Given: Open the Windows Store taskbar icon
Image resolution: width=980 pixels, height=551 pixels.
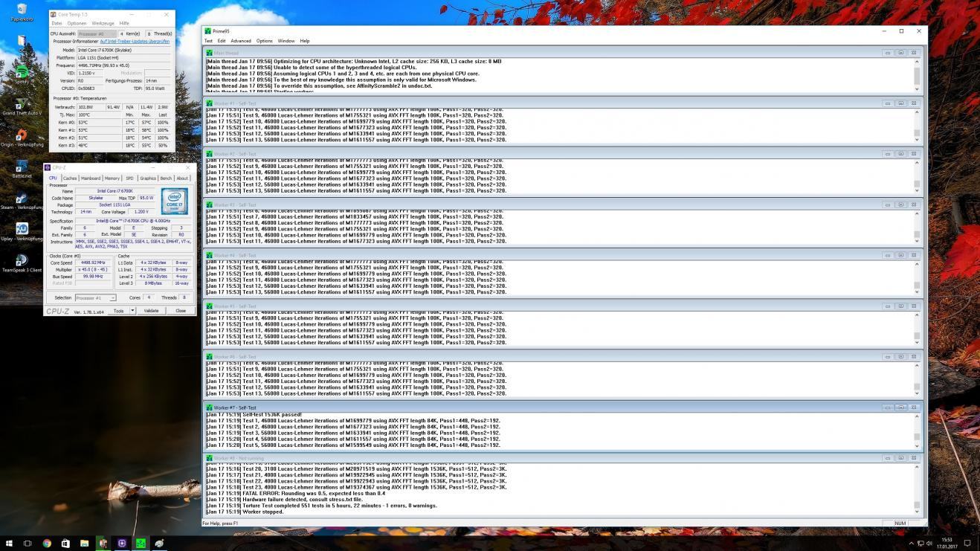Looking at the screenshot, I should click(65, 543).
